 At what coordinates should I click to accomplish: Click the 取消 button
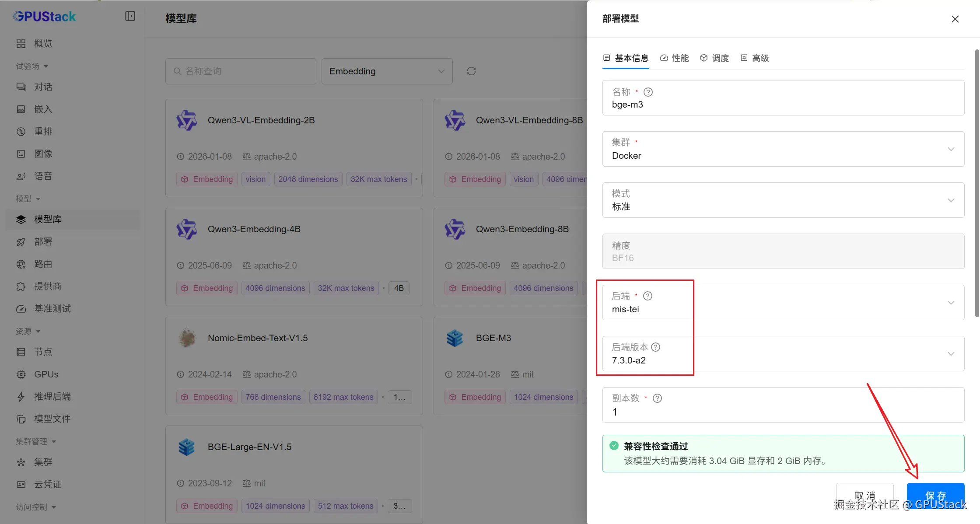pyautogui.click(x=864, y=495)
